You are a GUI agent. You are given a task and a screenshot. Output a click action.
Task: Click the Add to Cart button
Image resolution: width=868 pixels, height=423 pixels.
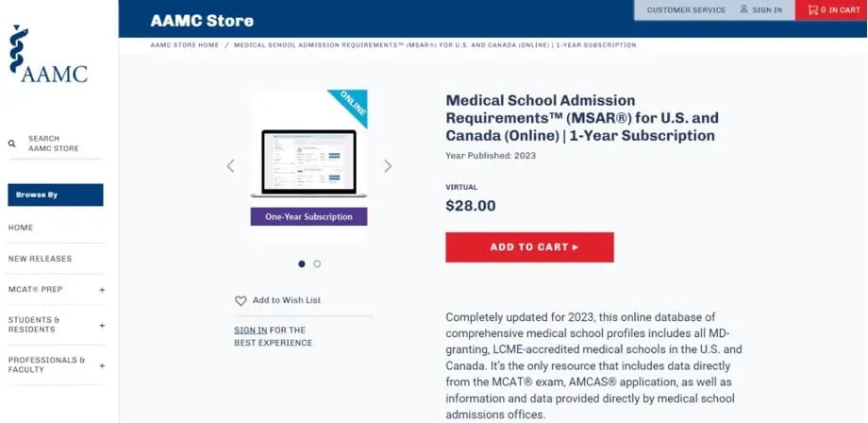(529, 247)
